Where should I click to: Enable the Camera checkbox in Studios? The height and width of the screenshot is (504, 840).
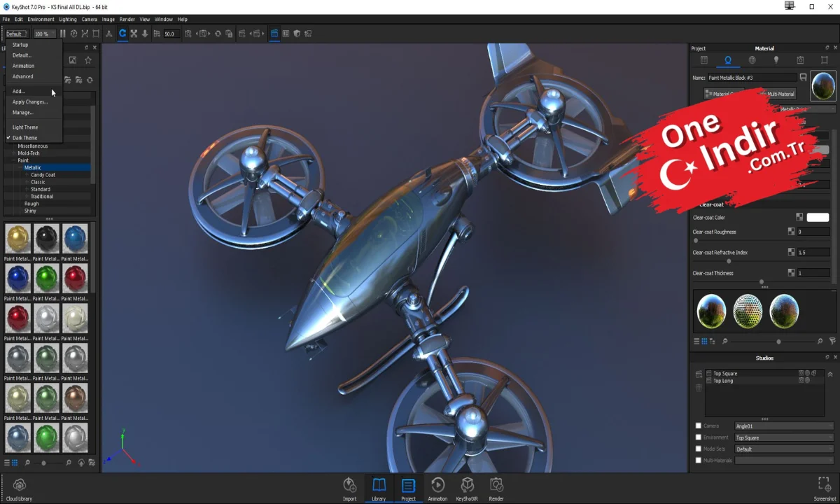[698, 426]
